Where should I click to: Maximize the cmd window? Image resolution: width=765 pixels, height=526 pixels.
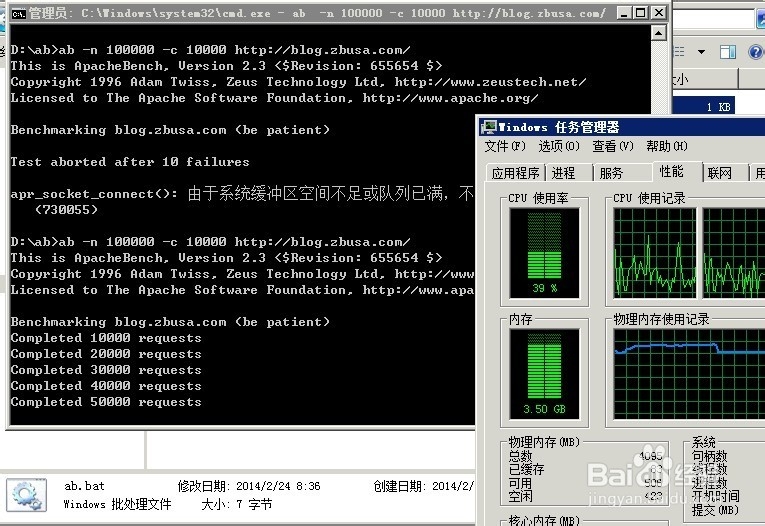(641, 13)
